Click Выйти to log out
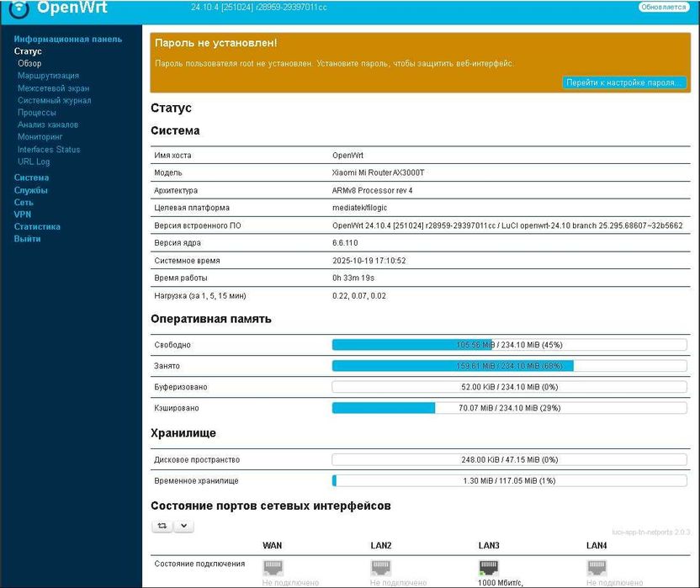 click(27, 239)
